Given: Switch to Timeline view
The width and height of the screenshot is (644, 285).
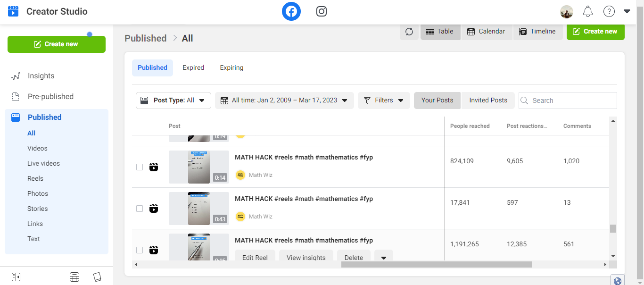Looking at the screenshot, I should pyautogui.click(x=538, y=32).
